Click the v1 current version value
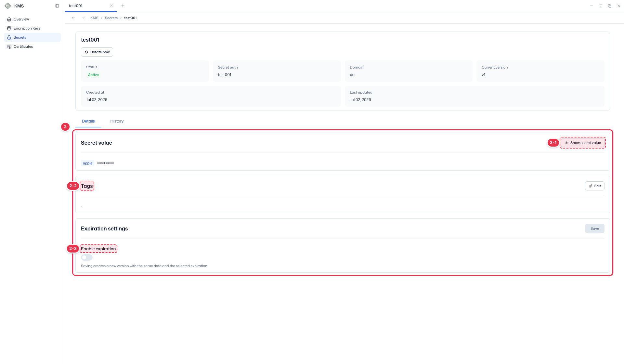The image size is (624, 364). point(484,75)
